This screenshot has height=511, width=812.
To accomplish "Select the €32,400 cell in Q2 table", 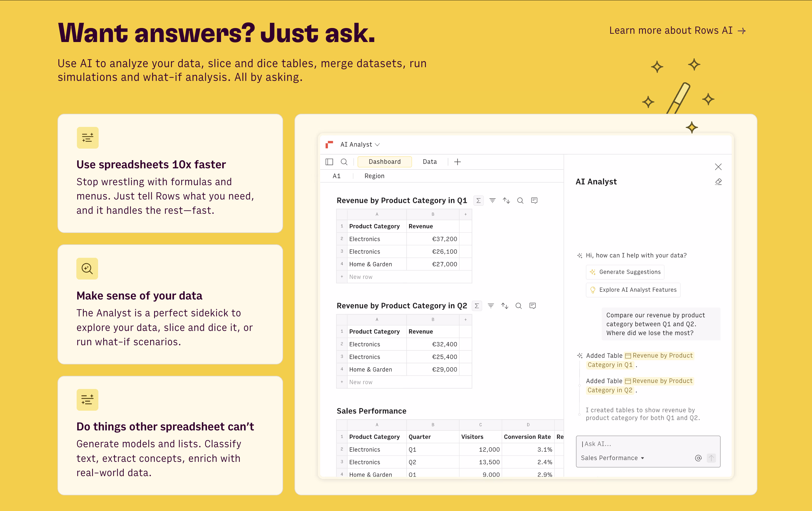I will pos(433,344).
